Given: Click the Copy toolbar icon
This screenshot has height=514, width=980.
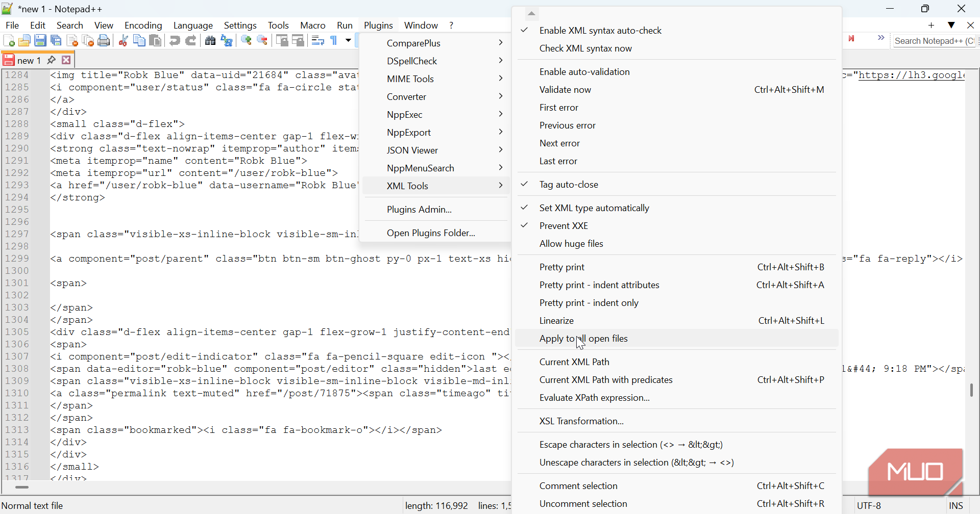Looking at the screenshot, I should tap(139, 41).
